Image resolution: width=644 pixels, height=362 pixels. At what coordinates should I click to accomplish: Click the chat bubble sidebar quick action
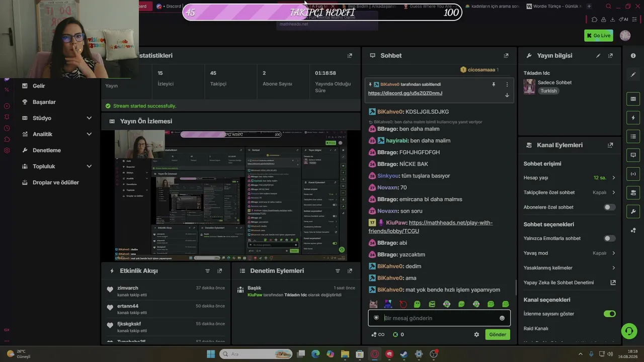coord(633,155)
